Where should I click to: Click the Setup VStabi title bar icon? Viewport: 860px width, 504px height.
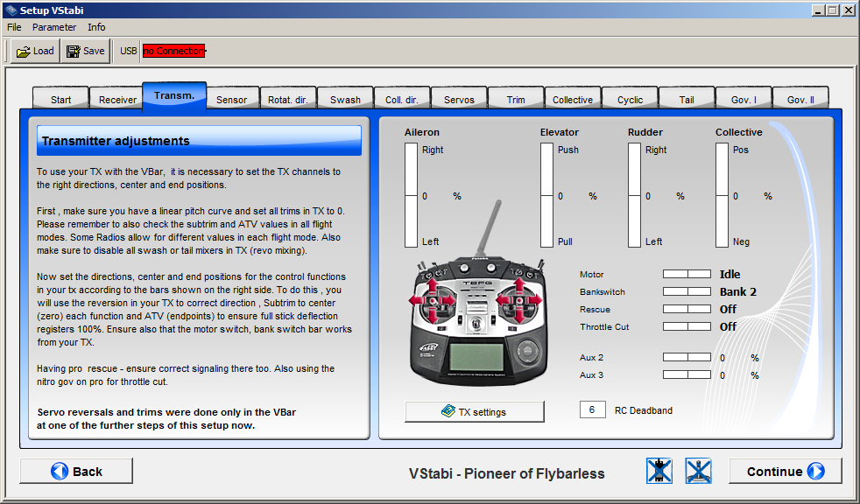pyautogui.click(x=11, y=10)
